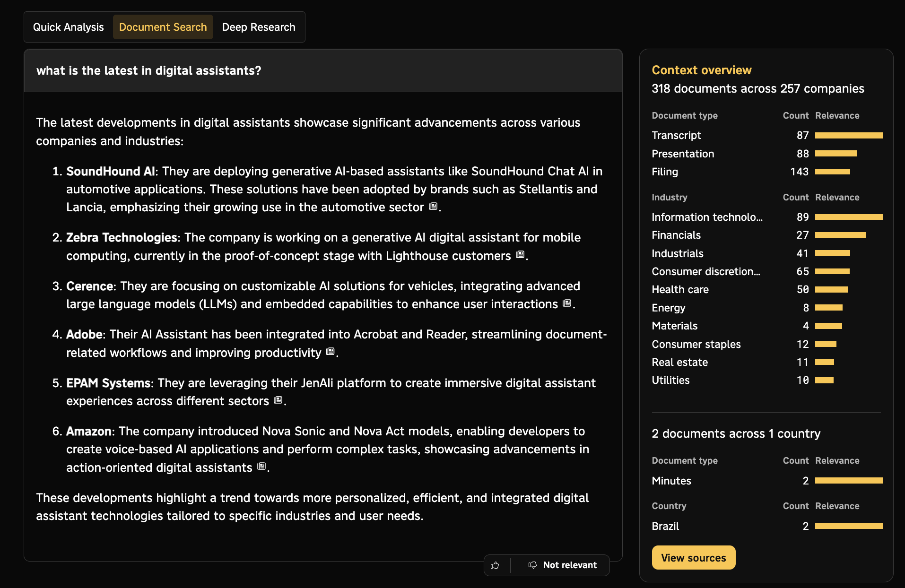Select the Brazil country row
This screenshot has width=905, height=588.
coord(767,526)
